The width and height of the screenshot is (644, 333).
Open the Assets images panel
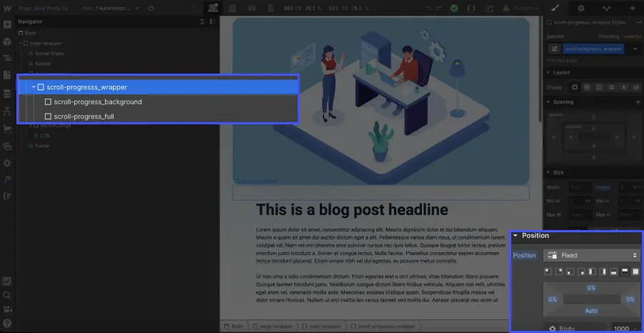tap(6, 146)
